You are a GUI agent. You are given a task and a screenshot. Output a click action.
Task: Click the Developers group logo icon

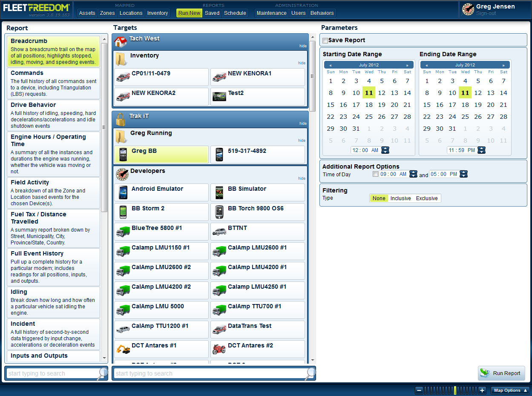[x=122, y=174]
